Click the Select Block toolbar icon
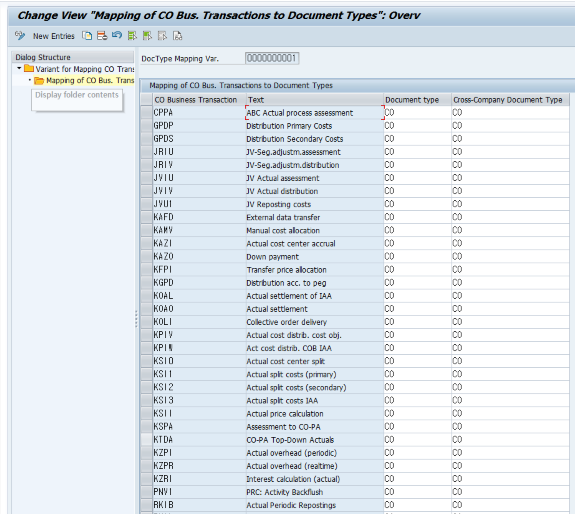This screenshot has height=514, width=575. [147, 36]
